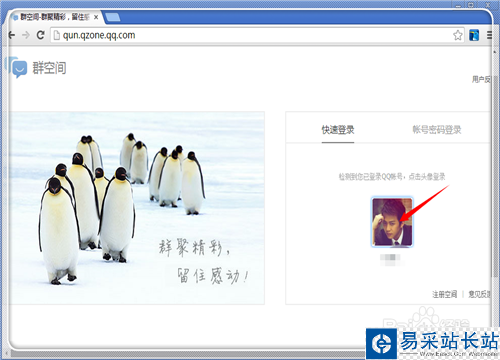
Task: Reload the page with refresh icon
Action: (41, 35)
